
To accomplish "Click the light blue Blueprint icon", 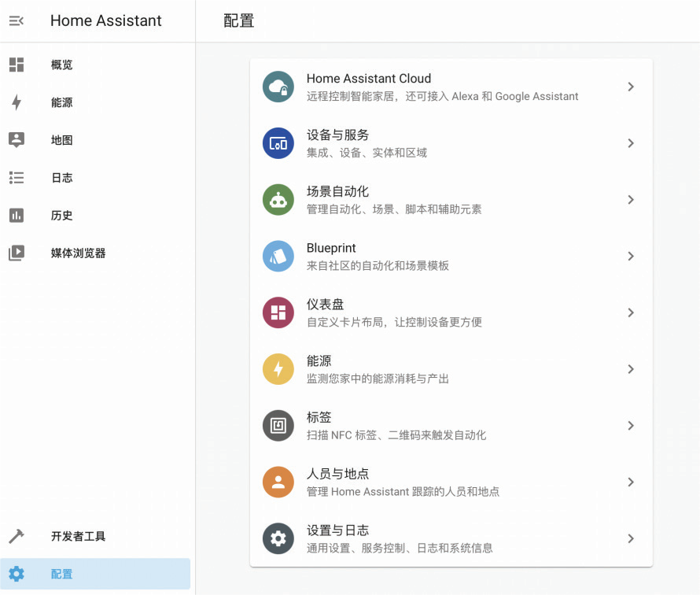I will click(278, 257).
